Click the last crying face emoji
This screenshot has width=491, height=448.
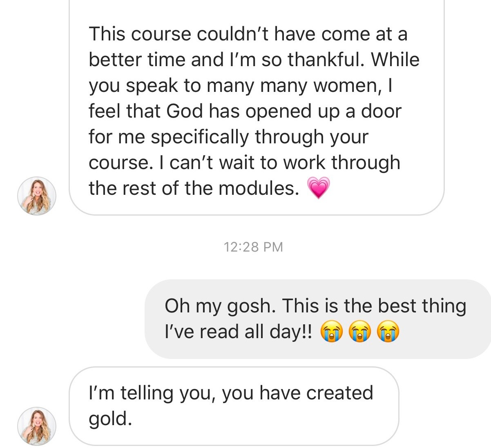(x=388, y=332)
